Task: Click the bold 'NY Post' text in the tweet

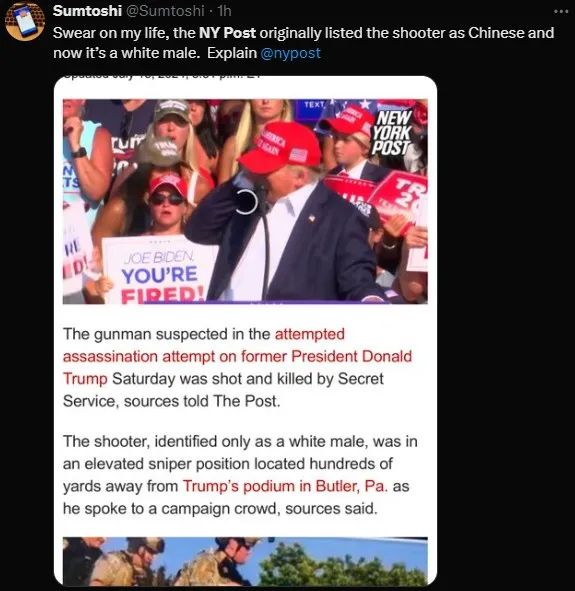Action: 227,33
